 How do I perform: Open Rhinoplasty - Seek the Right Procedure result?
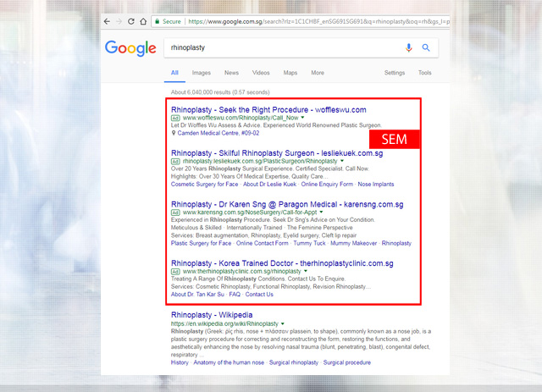tap(268, 110)
